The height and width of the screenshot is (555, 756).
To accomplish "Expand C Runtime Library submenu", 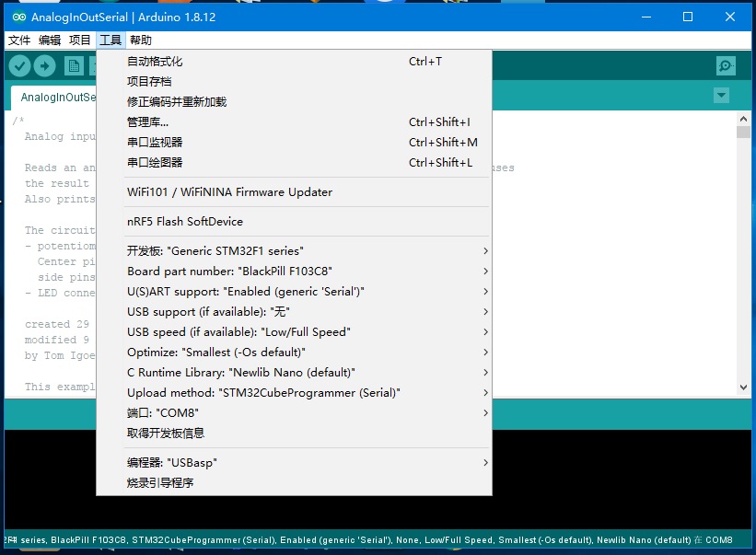I will [294, 372].
